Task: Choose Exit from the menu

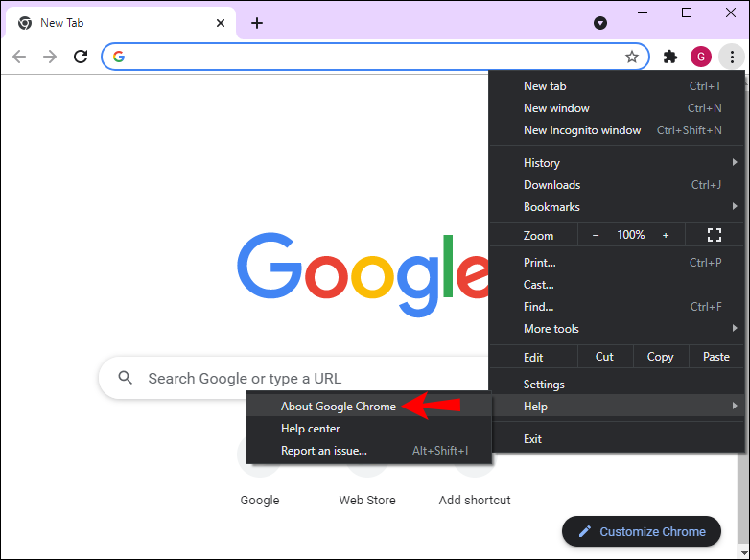Action: pos(617,438)
